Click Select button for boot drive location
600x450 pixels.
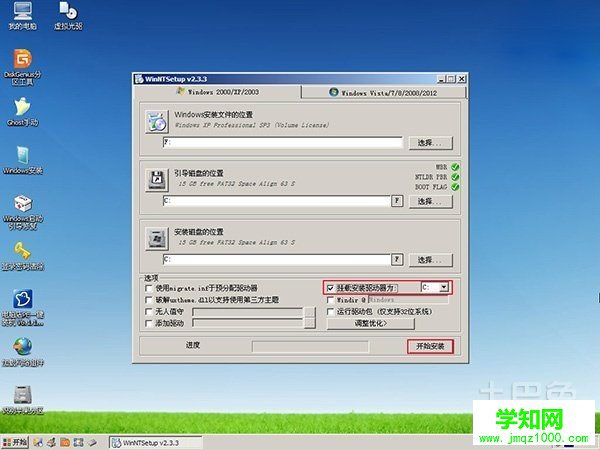tap(430, 202)
